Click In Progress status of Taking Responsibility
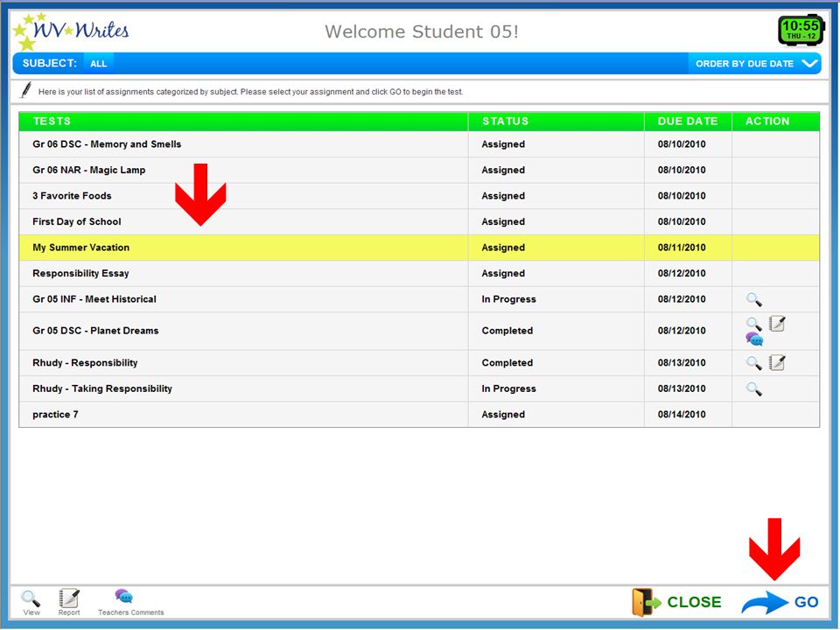This screenshot has height=630, width=840. (x=508, y=388)
